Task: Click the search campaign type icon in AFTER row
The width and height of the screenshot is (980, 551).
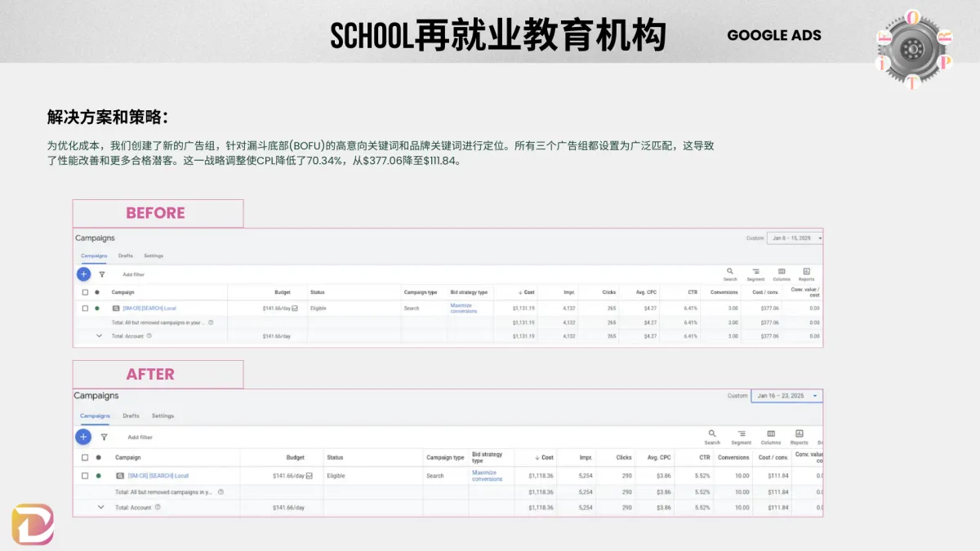Action: tap(119, 475)
